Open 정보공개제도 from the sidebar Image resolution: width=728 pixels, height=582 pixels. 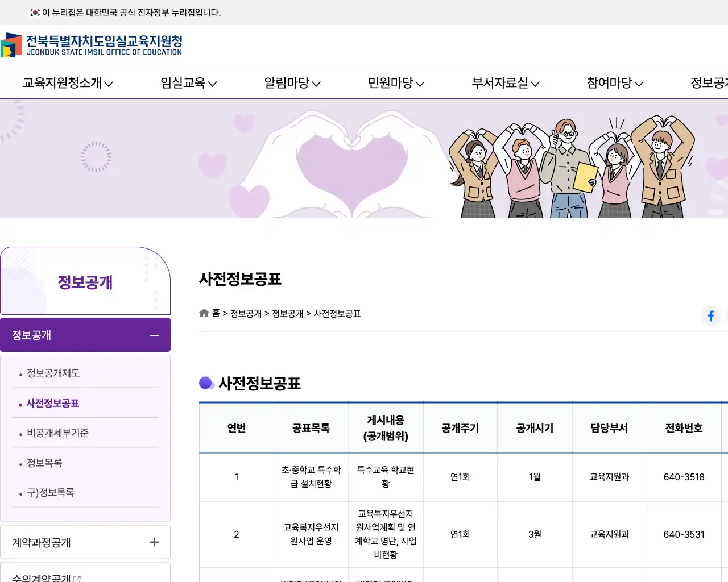[53, 373]
